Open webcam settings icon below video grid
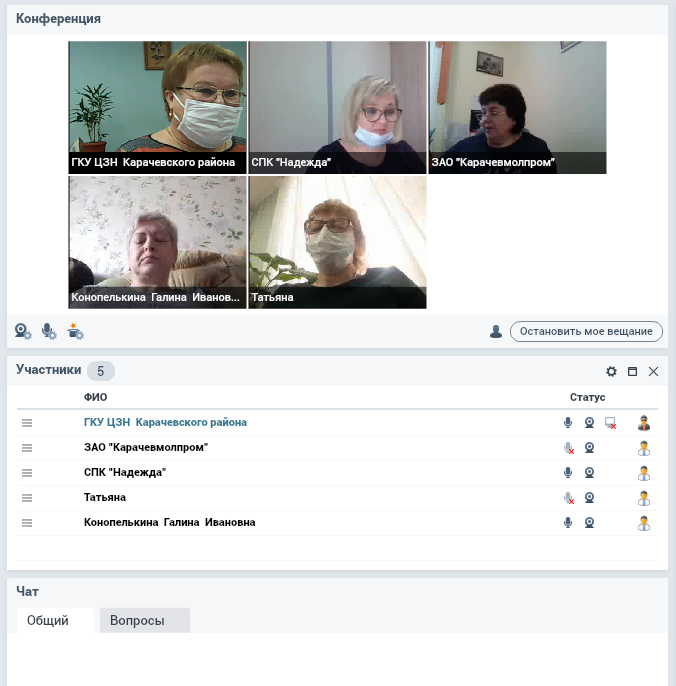 coord(23,332)
